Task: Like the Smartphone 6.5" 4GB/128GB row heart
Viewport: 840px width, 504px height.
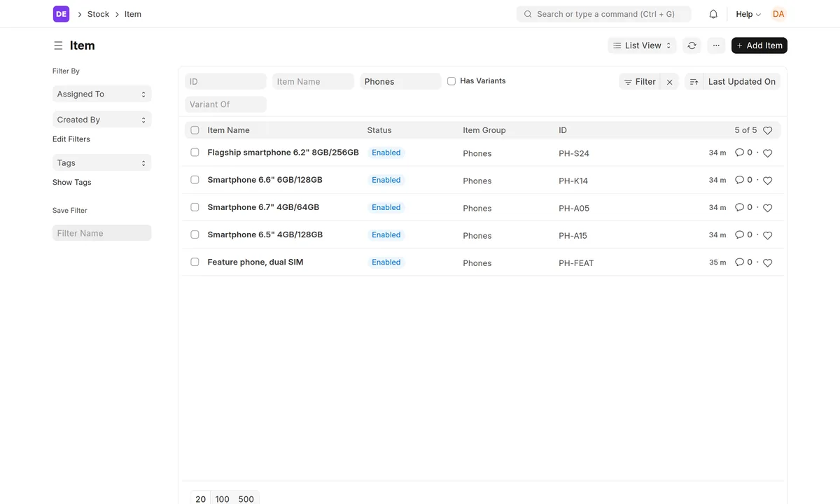Action: [767, 235]
